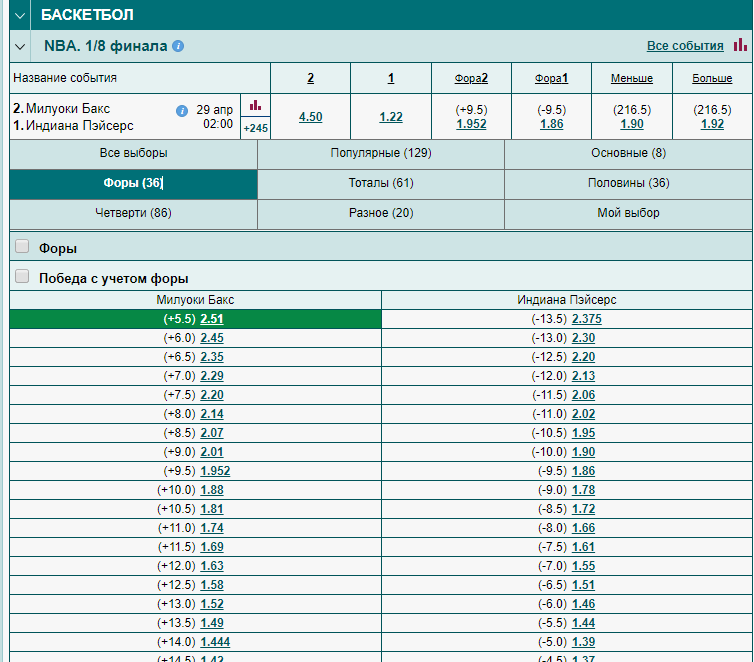
Task: Select Индиана (-9.0) odds 1.78
Action: pyautogui.click(x=583, y=490)
